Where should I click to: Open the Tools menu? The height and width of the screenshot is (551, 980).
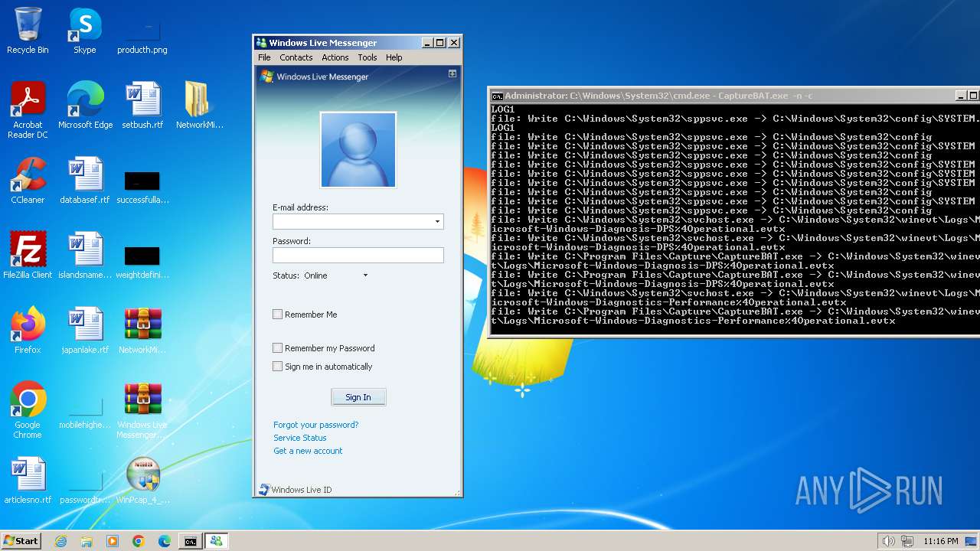367,57
